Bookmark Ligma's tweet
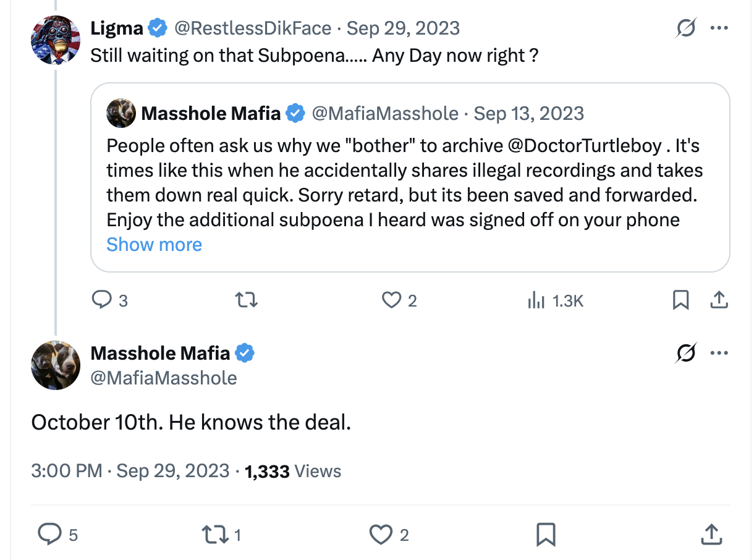 [x=680, y=300]
